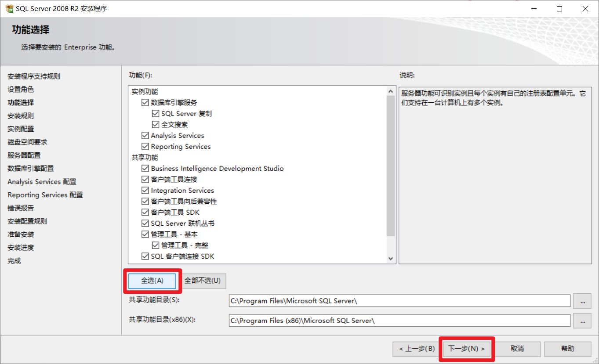The width and height of the screenshot is (599, 364).
Task: Toggle 管理工具 - 完整 checkbox
Action: (x=156, y=245)
